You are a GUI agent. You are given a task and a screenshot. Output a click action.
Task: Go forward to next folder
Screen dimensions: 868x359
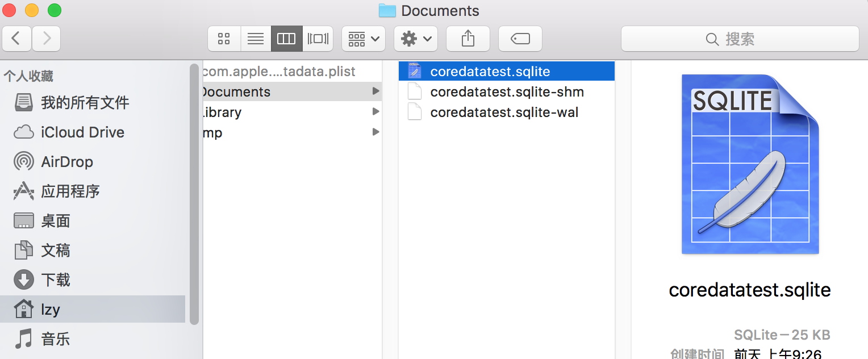tap(47, 39)
